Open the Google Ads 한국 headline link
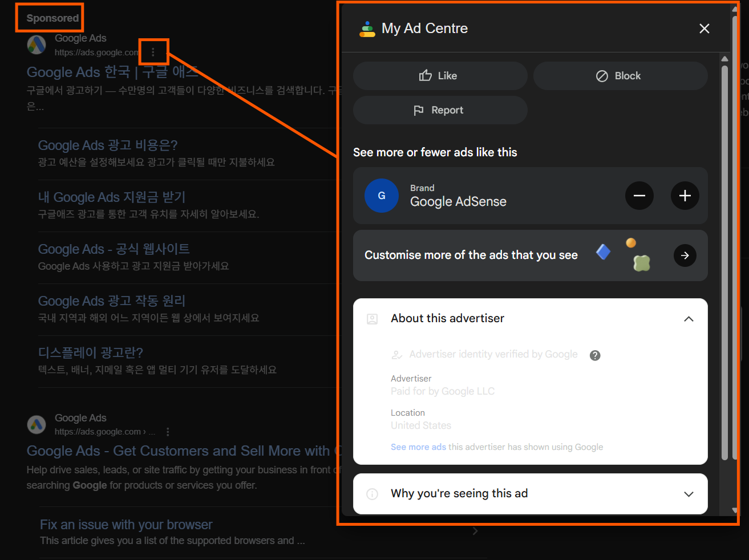Image resolution: width=749 pixels, height=560 pixels. (113, 72)
